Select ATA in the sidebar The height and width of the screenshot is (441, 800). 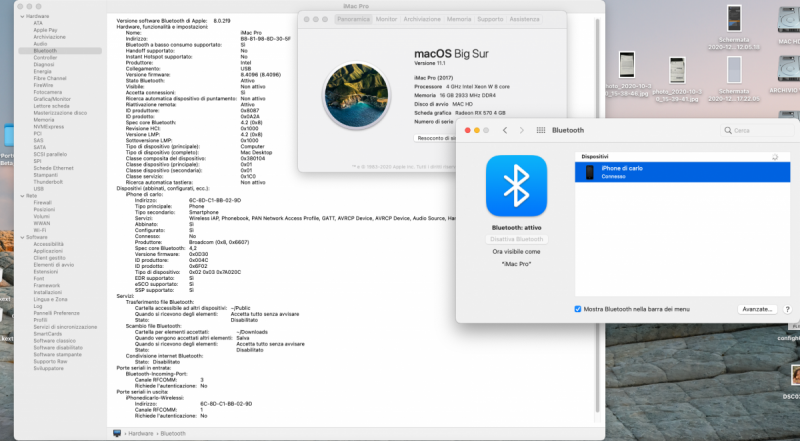(x=38, y=23)
